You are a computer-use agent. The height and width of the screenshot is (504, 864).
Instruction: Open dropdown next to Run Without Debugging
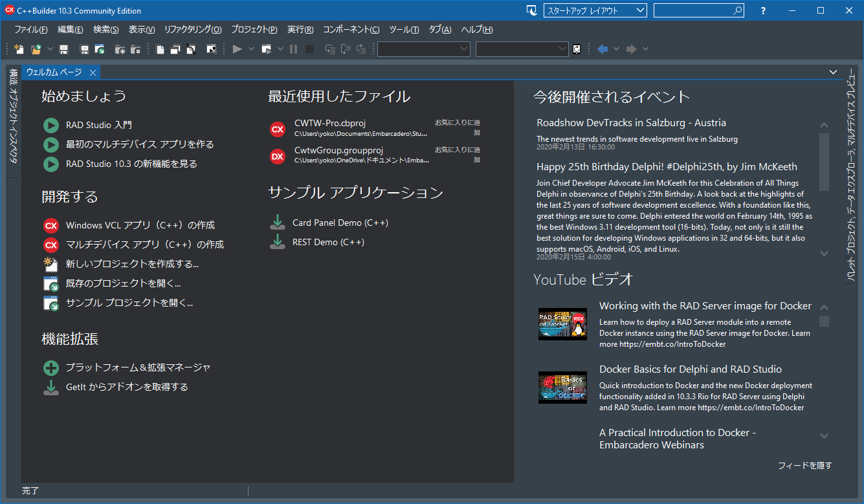click(x=280, y=49)
